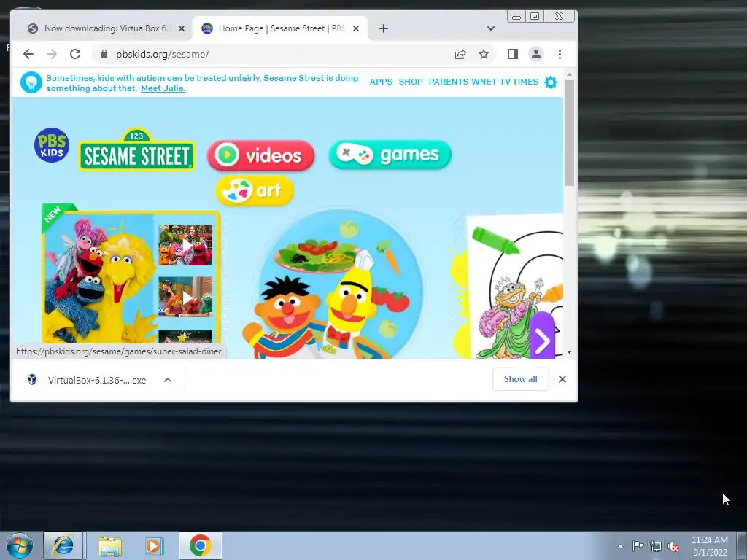This screenshot has height=560, width=747.
Task: Open the Chrome side panel icon
Action: click(513, 54)
